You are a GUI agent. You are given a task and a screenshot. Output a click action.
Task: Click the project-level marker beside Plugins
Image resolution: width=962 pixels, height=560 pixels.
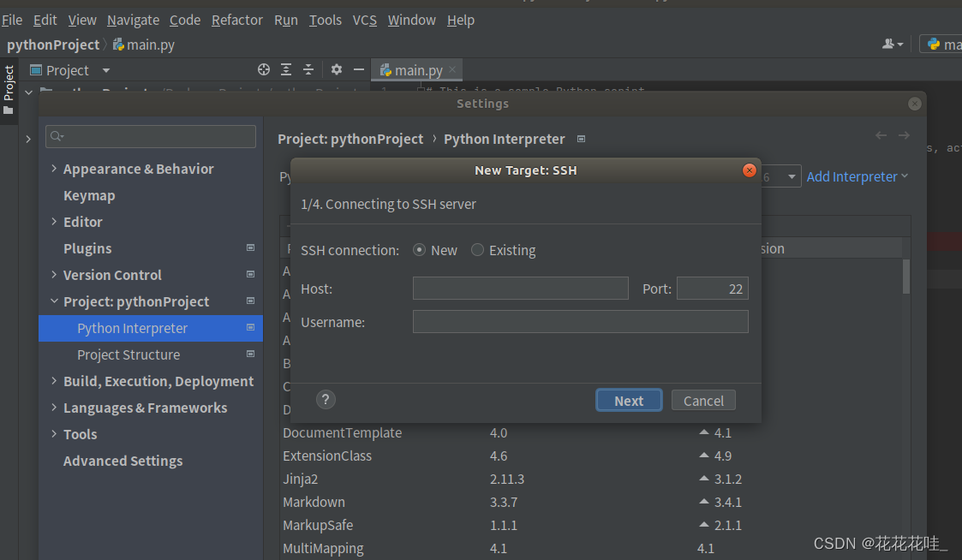point(250,247)
